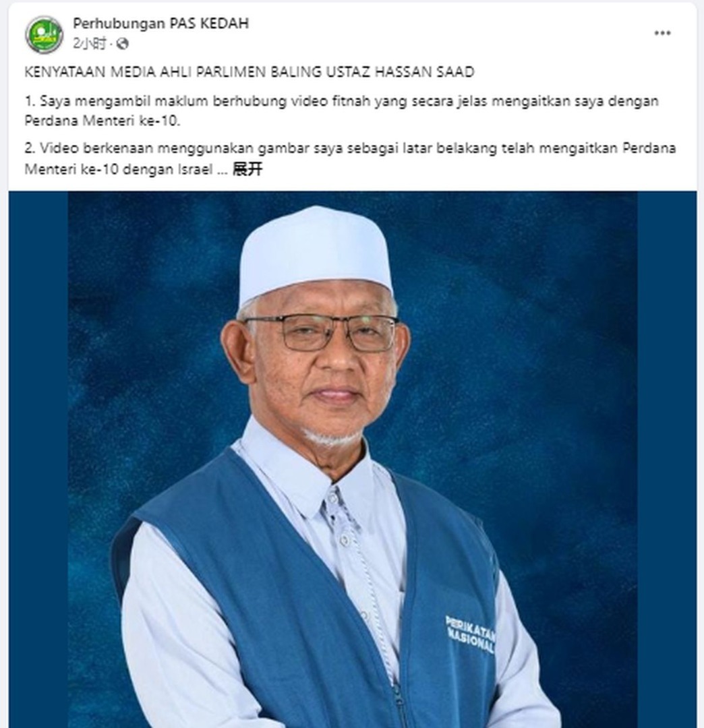Click the second paragraph starting 'Video berkenaan'

(350, 158)
